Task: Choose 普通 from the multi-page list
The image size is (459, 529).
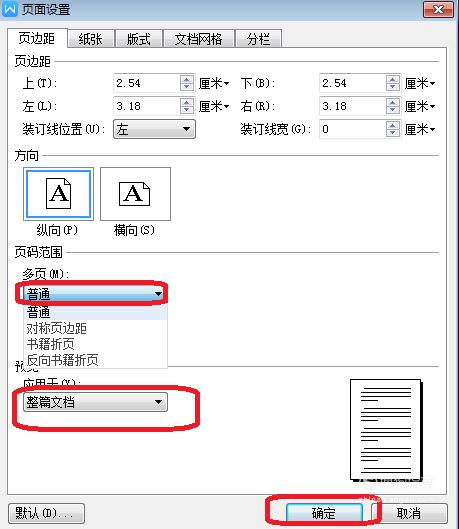Action: coord(95,312)
